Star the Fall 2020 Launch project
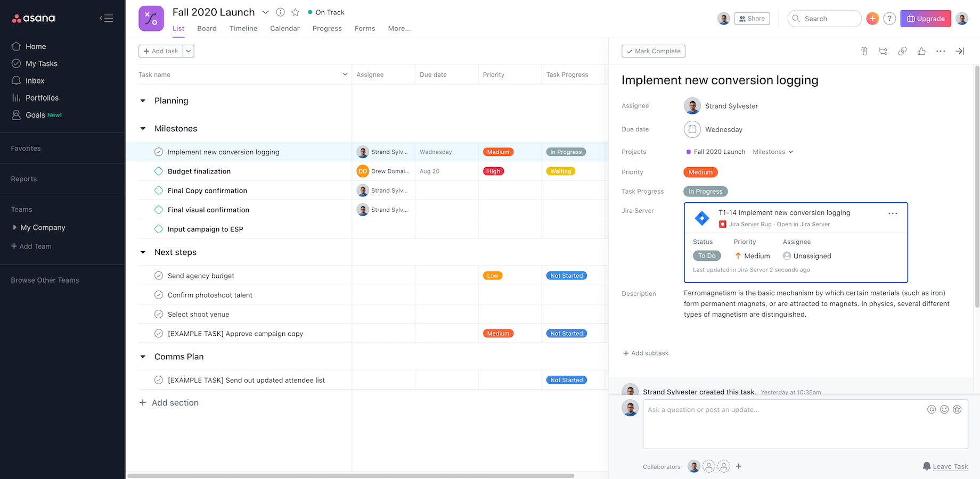The width and height of the screenshot is (980, 479). click(x=296, y=12)
